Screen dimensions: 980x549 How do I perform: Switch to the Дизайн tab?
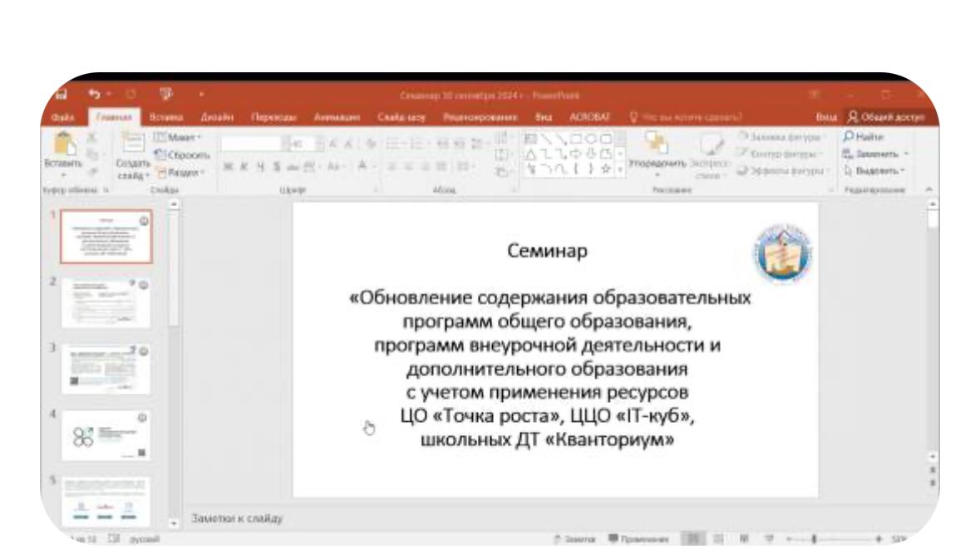(x=216, y=117)
